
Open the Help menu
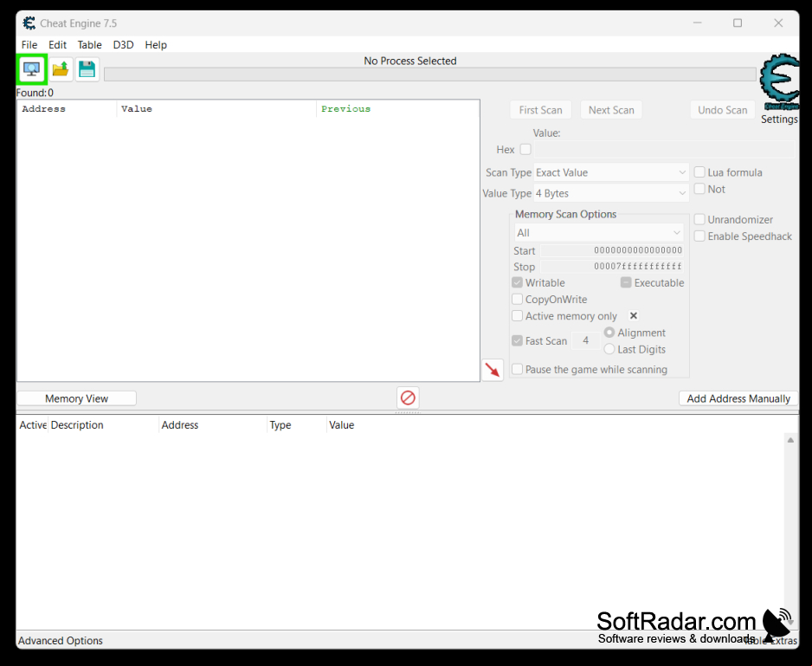point(156,44)
